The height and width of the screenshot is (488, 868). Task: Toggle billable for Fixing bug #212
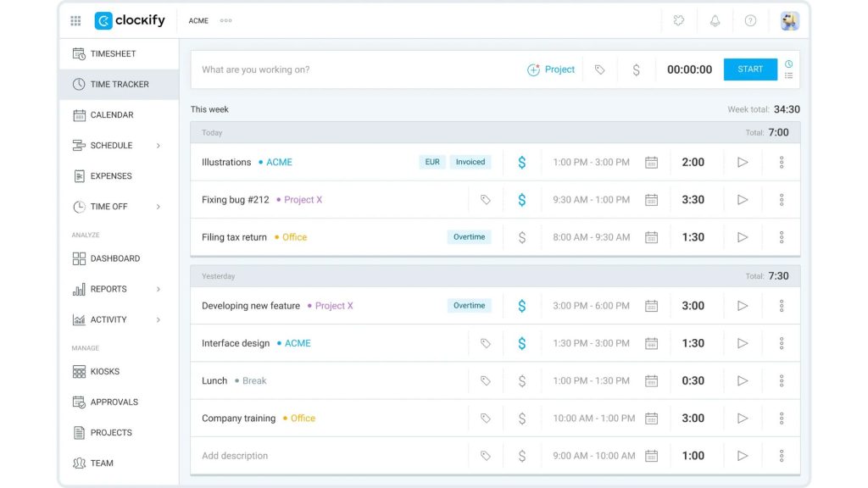tap(521, 200)
